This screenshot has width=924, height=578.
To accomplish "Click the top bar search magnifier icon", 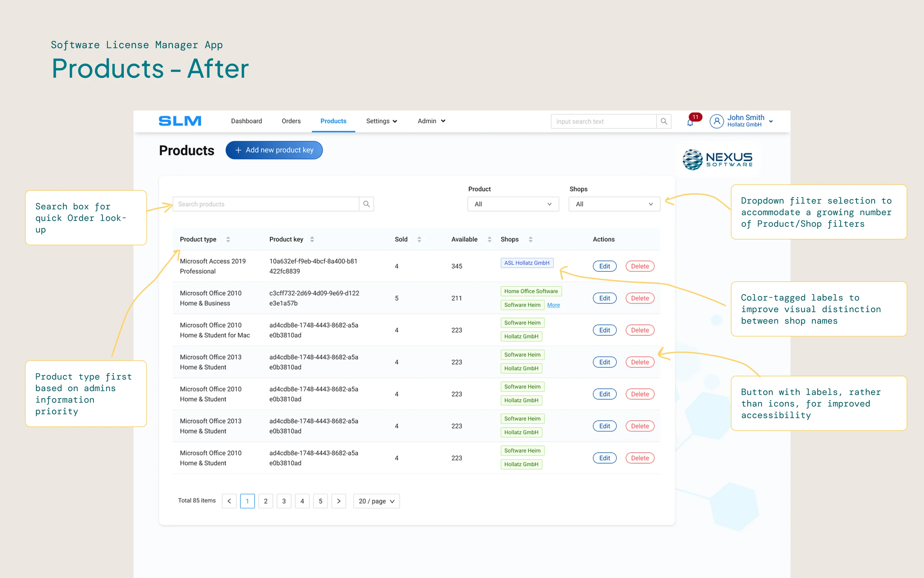I will pyautogui.click(x=664, y=121).
